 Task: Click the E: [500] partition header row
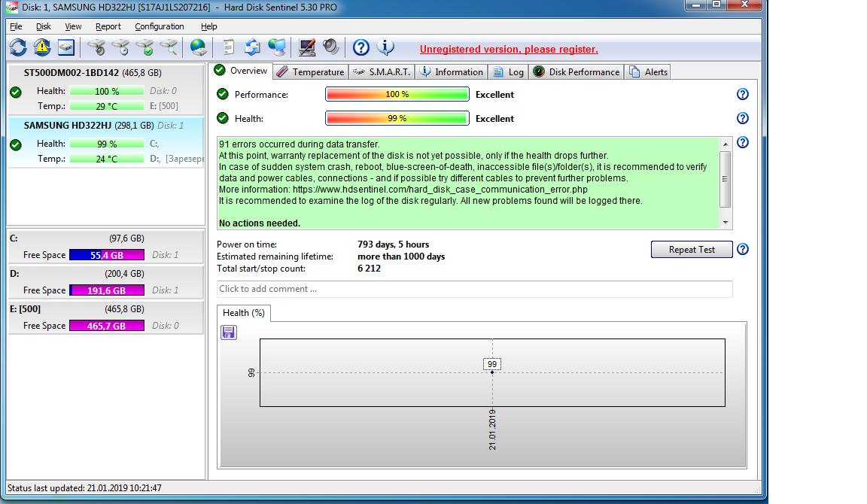pos(105,309)
